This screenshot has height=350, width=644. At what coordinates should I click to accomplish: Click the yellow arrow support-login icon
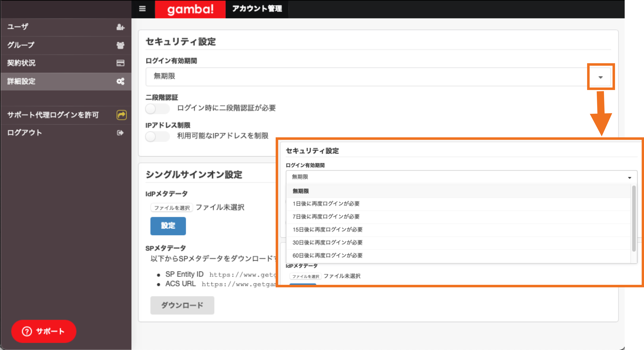pyautogui.click(x=121, y=115)
